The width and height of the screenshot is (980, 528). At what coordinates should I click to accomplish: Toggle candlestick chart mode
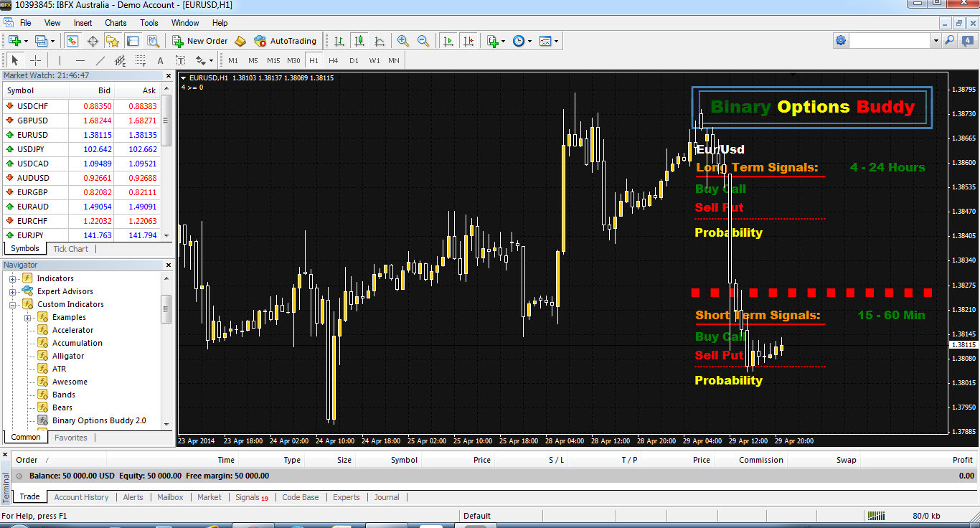[359, 41]
